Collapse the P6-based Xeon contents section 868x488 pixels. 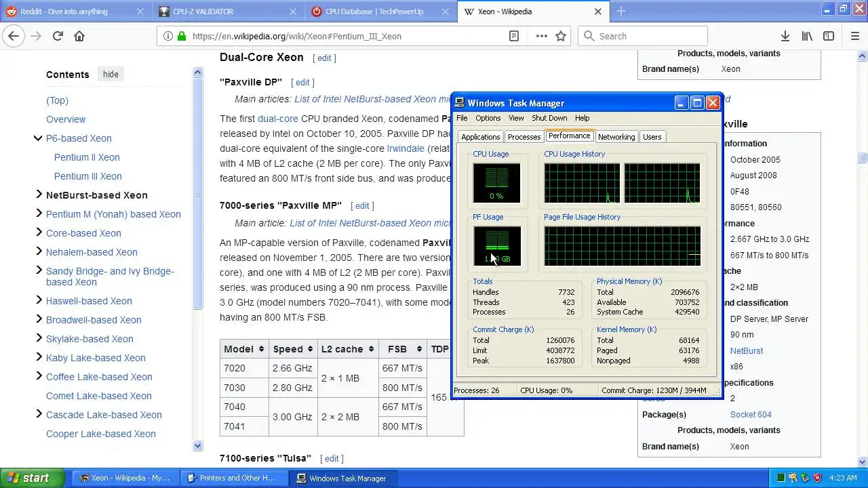pos(38,138)
